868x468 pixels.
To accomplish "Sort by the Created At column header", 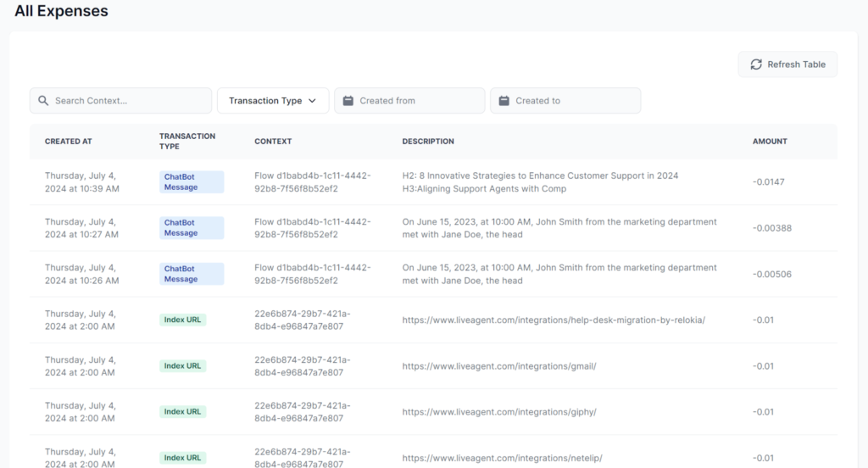I will pyautogui.click(x=69, y=142).
